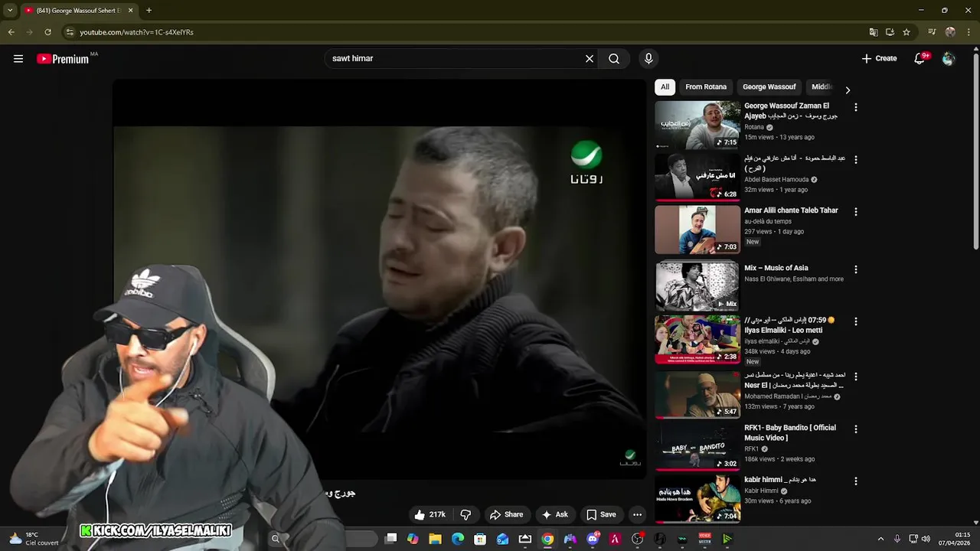Like the video with the thumbs-up button
Viewport: 980px width, 551px height.
[430, 515]
